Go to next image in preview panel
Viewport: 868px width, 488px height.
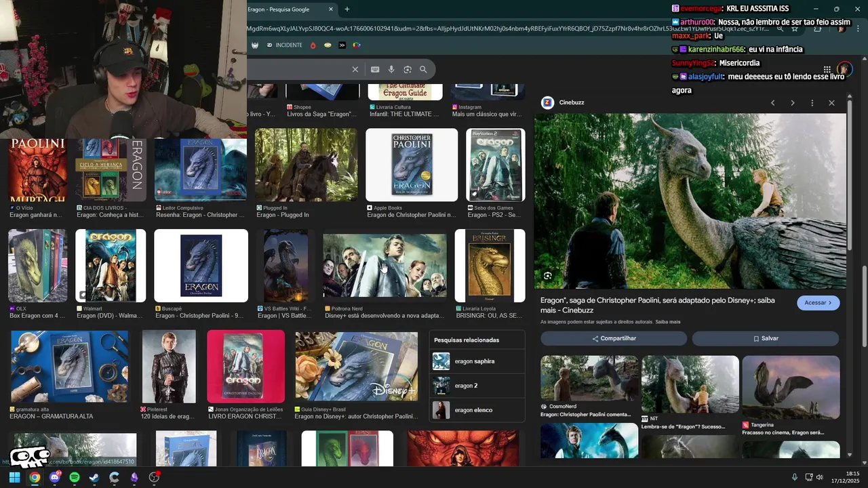792,102
